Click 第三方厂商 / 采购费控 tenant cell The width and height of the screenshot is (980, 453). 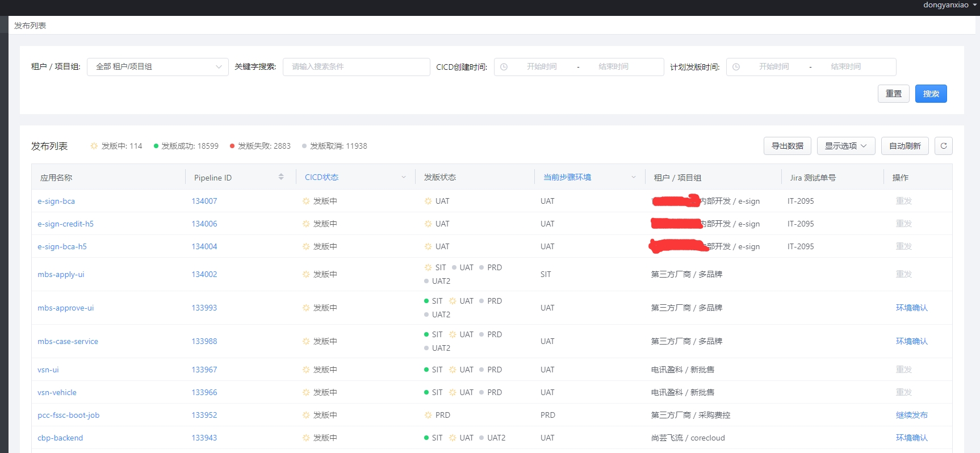pos(690,415)
